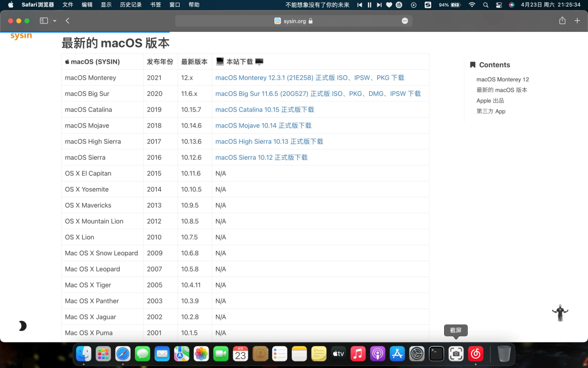Click the Wi-Fi status icon
588x368 pixels.
pos(471,5)
